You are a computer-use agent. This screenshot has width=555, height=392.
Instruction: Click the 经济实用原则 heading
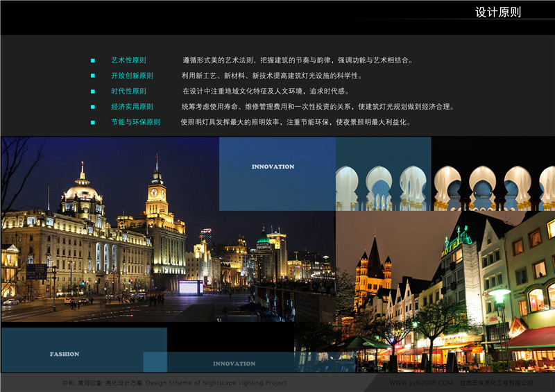point(132,107)
